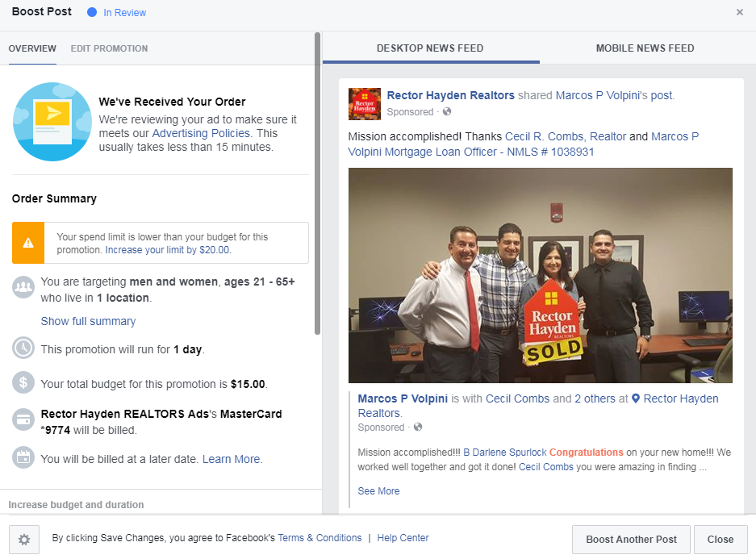Open the Help Center link
Image resolution: width=756 pixels, height=559 pixels.
[403, 538]
